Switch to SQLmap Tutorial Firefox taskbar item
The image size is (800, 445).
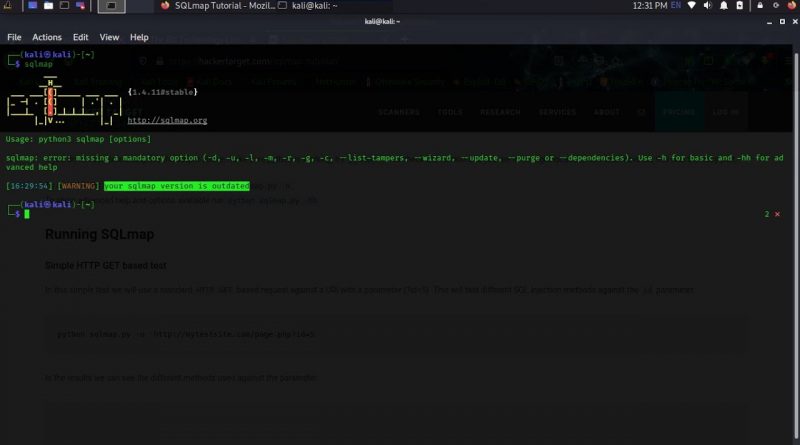tap(219, 6)
